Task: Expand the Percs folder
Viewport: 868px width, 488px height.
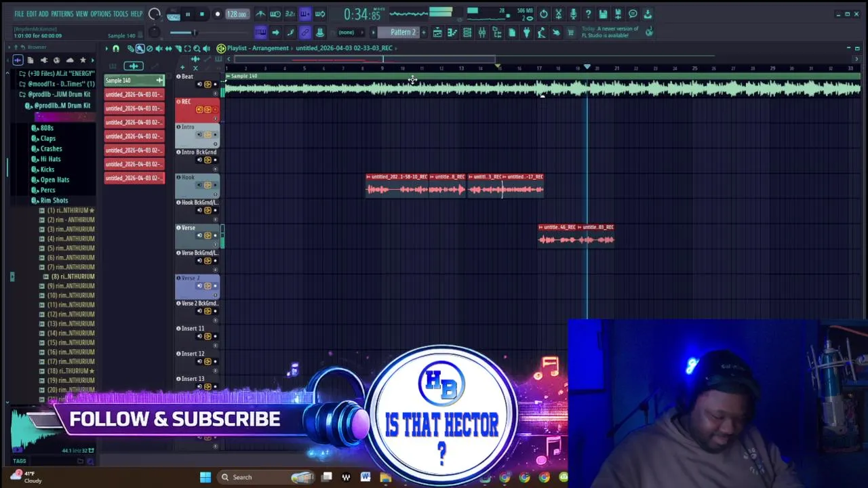Action: pyautogui.click(x=47, y=190)
